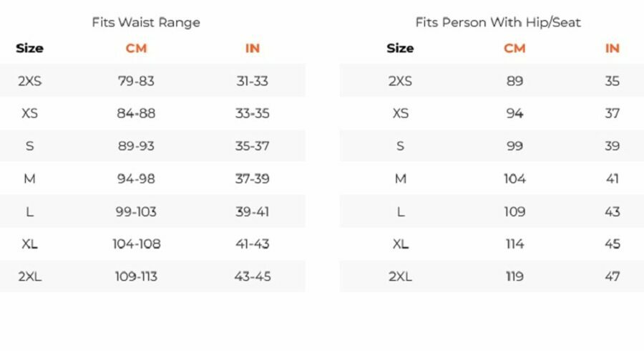Click hip value 89 for 2XS
The height and width of the screenshot is (351, 644).
click(514, 81)
